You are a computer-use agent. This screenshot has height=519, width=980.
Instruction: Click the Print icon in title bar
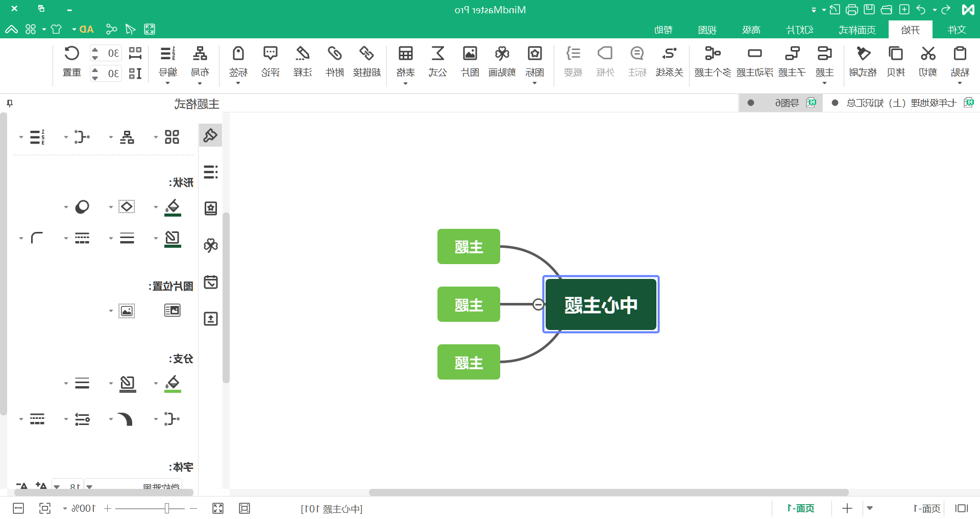(851, 9)
